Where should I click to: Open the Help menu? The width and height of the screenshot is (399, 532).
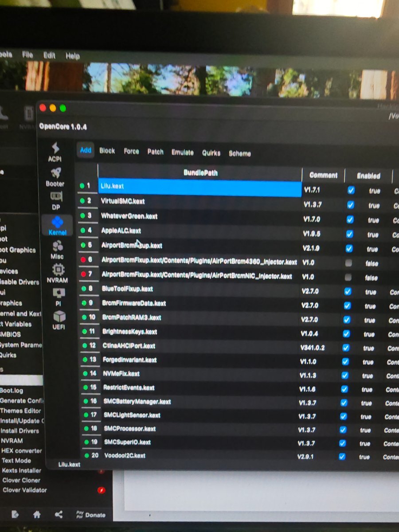click(73, 56)
